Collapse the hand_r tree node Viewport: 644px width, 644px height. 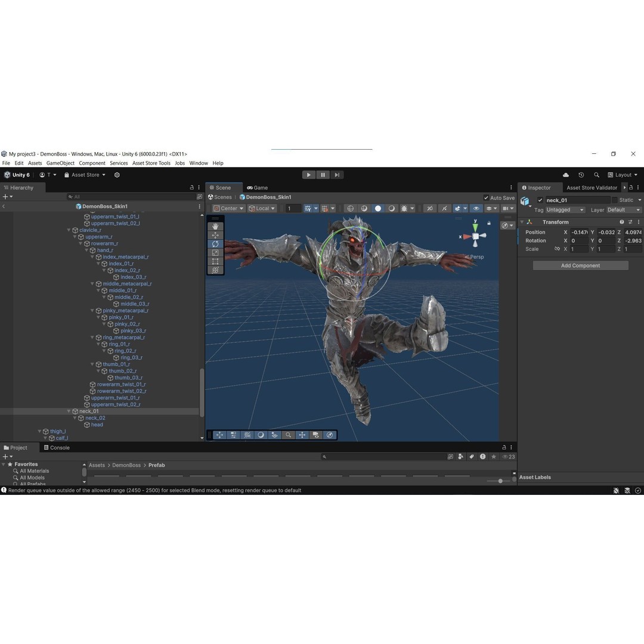coord(86,250)
